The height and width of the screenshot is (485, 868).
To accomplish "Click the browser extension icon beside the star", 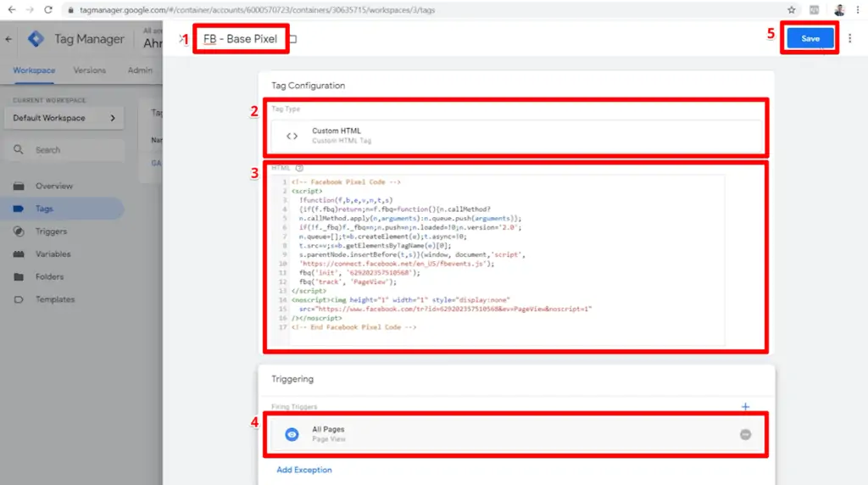I will pyautogui.click(x=815, y=9).
